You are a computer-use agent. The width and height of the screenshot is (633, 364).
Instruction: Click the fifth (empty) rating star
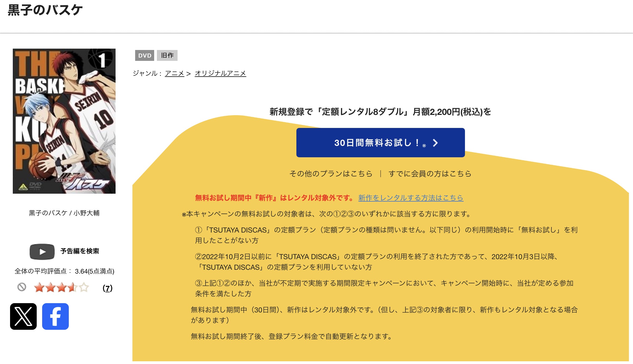point(84,287)
